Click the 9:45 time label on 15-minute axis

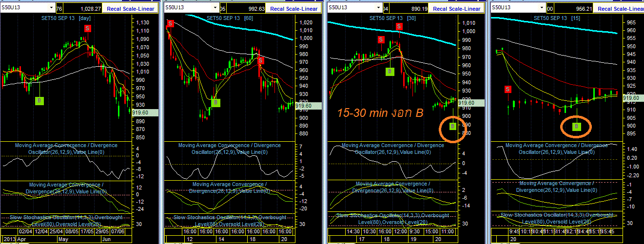513,232
